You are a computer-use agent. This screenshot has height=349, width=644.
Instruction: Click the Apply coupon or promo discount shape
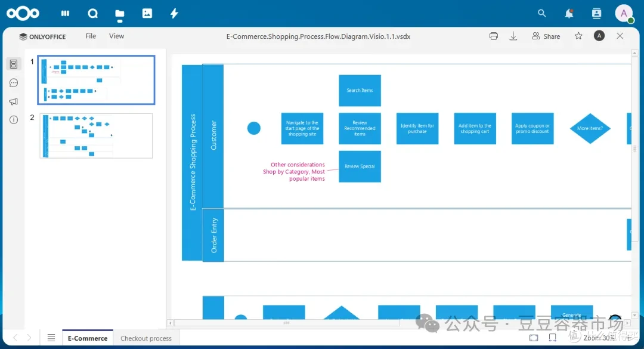(532, 128)
